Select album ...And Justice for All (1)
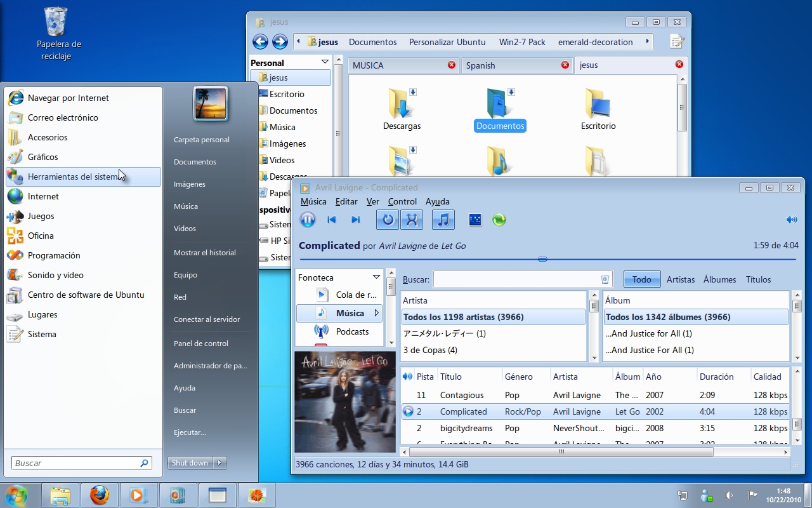The image size is (812, 508). [x=695, y=333]
